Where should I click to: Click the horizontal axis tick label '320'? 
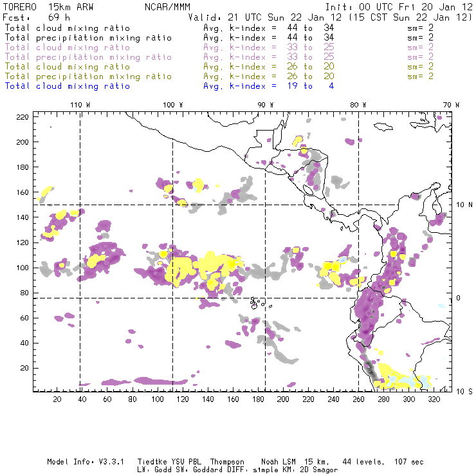434,399
